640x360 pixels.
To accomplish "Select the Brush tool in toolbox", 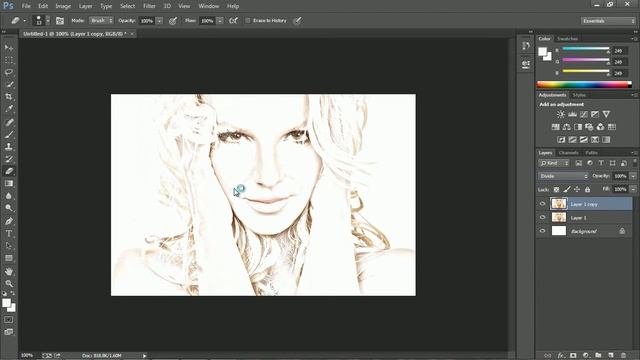I will [9, 134].
